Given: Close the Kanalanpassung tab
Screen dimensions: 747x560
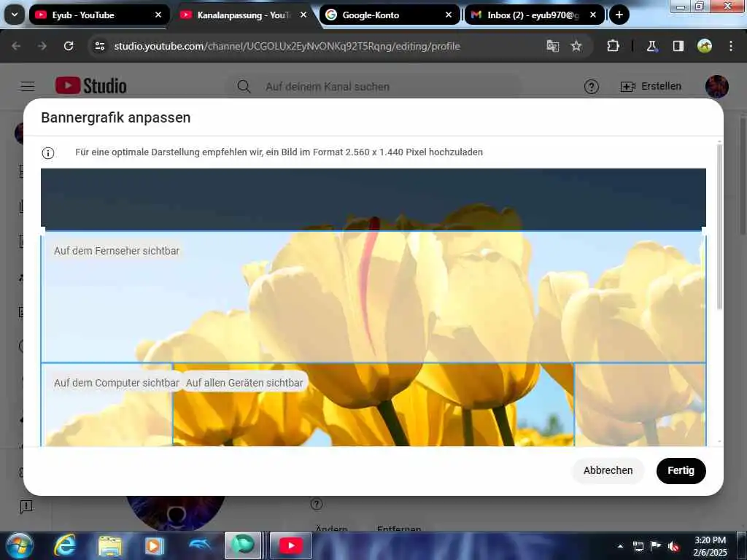Looking at the screenshot, I should (x=303, y=15).
